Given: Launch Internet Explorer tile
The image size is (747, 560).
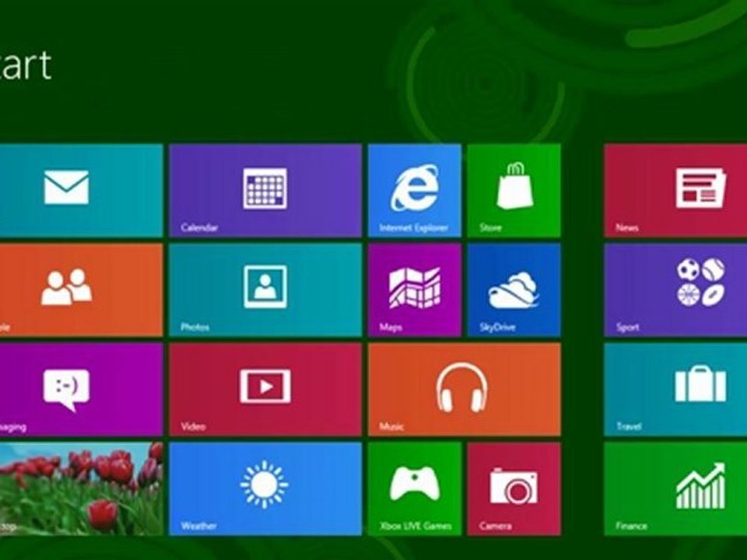Looking at the screenshot, I should click(415, 191).
